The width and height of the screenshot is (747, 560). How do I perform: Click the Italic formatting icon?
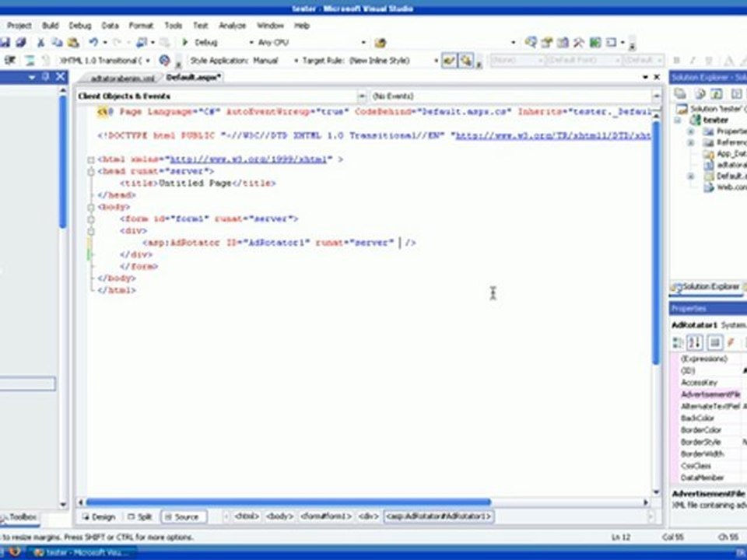tap(693, 61)
